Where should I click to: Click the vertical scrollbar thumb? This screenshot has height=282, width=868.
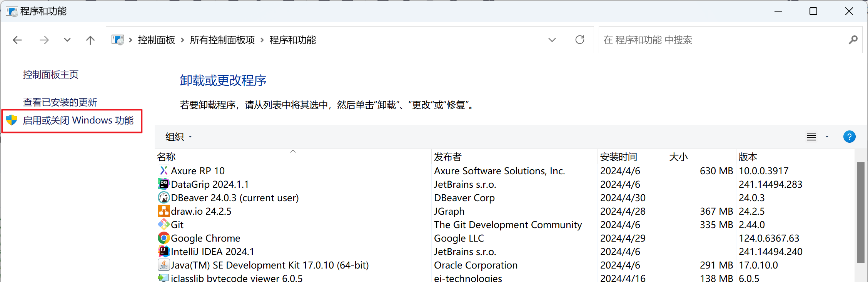[861, 212]
